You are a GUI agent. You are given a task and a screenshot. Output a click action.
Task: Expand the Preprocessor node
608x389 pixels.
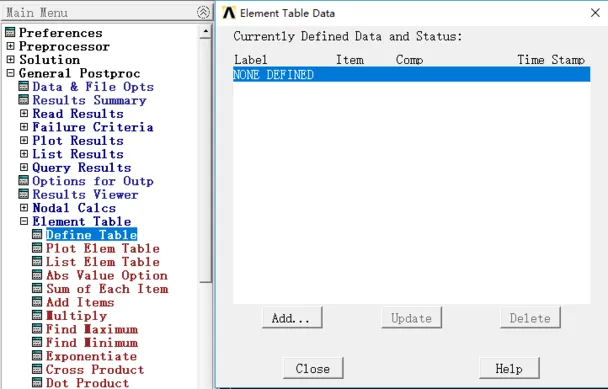tap(10, 46)
